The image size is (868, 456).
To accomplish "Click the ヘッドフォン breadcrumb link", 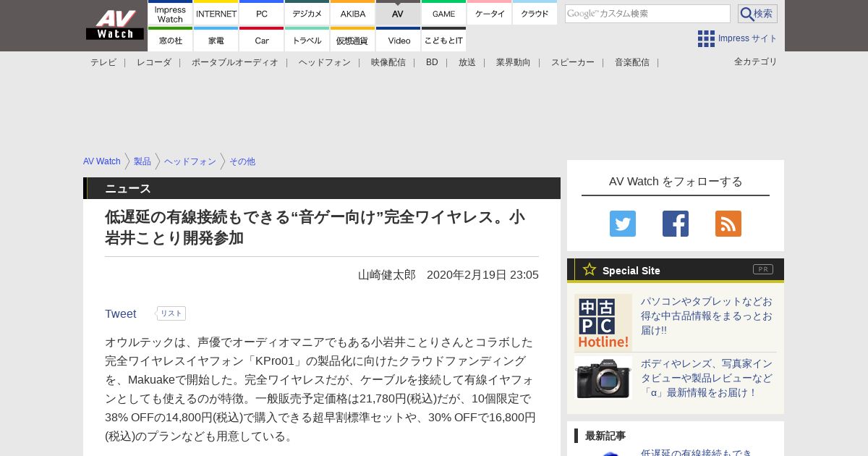I will (x=190, y=161).
